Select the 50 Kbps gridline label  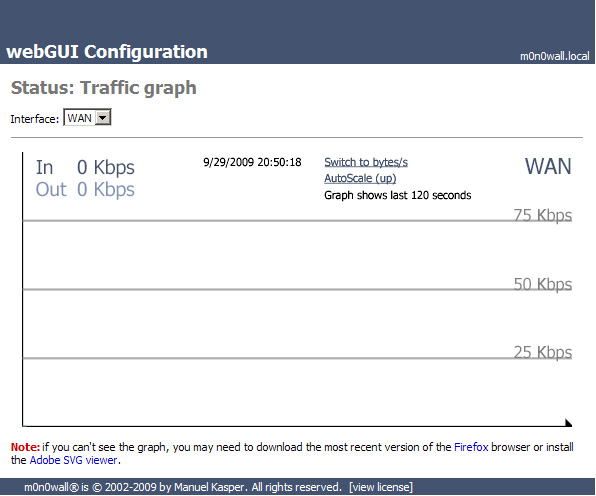click(542, 284)
